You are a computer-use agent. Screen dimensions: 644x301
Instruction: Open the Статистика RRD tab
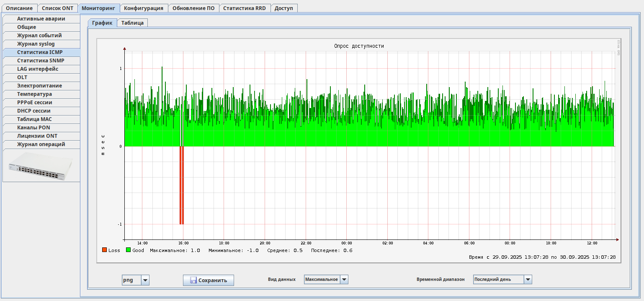(x=244, y=8)
